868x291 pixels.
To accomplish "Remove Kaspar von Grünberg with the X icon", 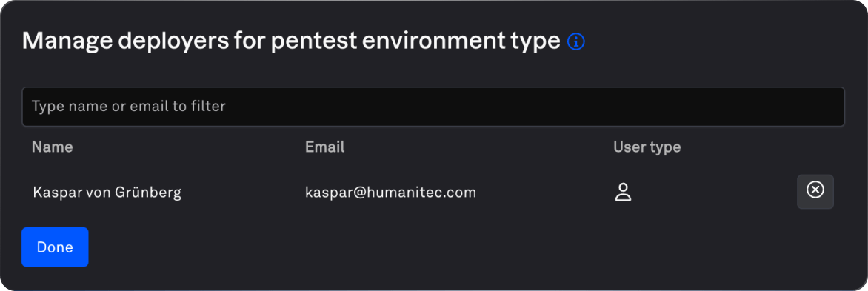I will [815, 192].
